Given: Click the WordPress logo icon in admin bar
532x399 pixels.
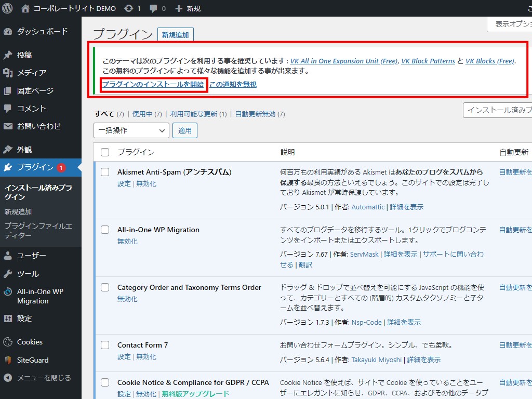Looking at the screenshot, I should pos(7,8).
